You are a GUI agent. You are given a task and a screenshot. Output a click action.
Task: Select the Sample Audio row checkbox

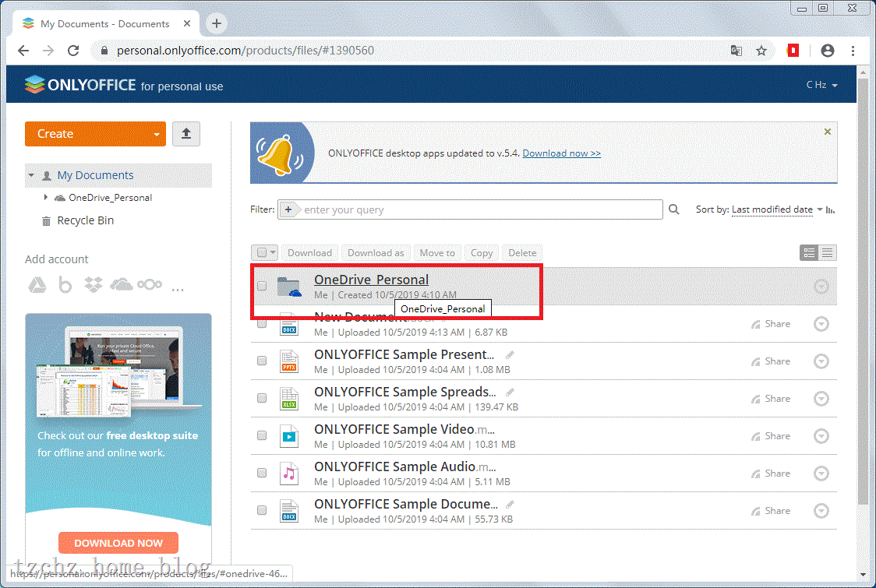[x=261, y=473]
